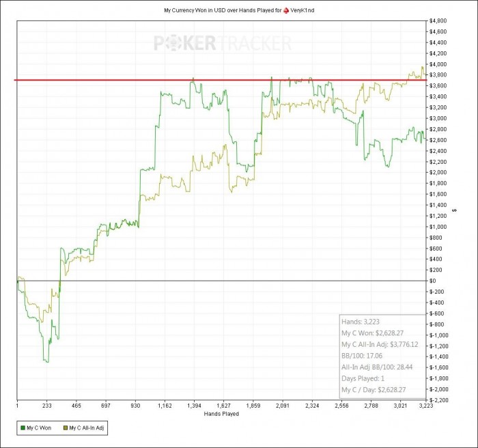
Task: Click the 1,394 x-axis tick label
Action: 194,406
